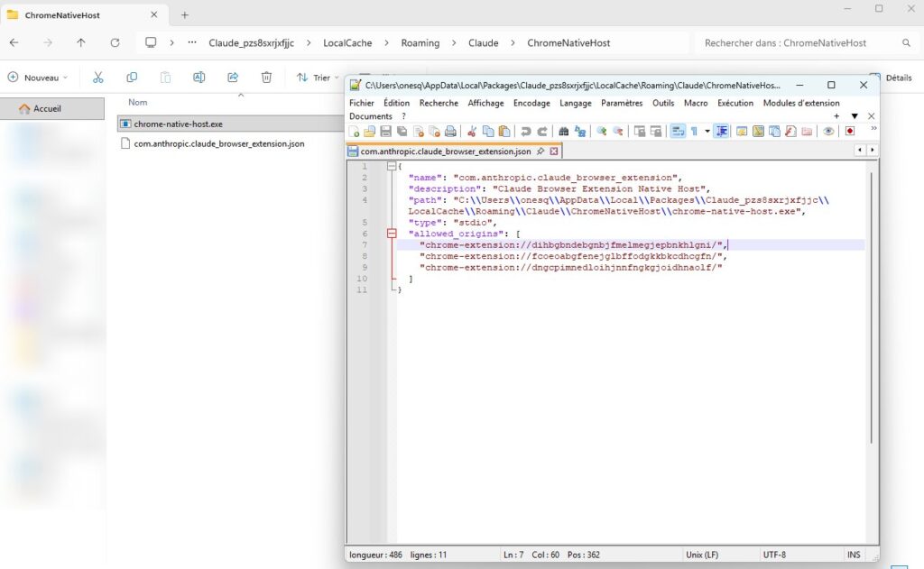This screenshot has width=924, height=569.
Task: Zoom out on the editor text
Action: (618, 132)
